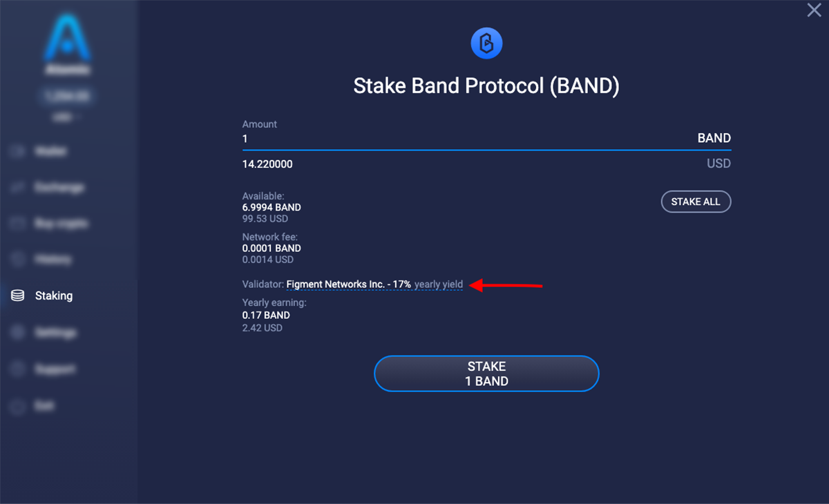The width and height of the screenshot is (829, 504).
Task: Click the Buy crypto icon in sidebar
Action: click(17, 223)
